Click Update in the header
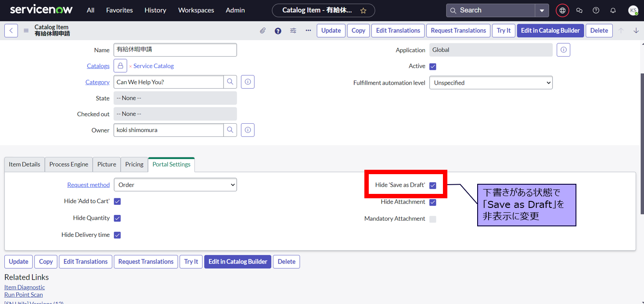This screenshot has width=644, height=304. [331, 31]
